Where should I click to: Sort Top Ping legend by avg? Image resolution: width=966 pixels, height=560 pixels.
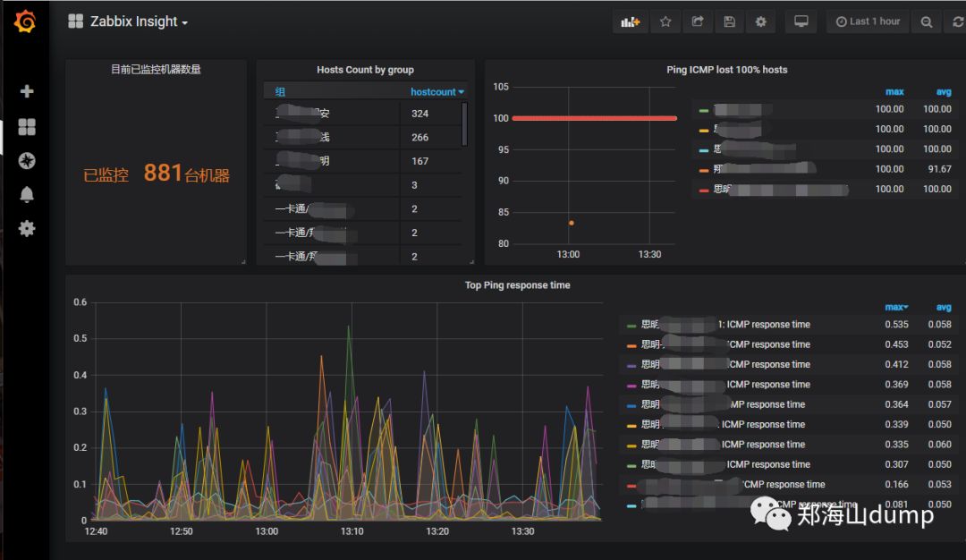coord(944,307)
